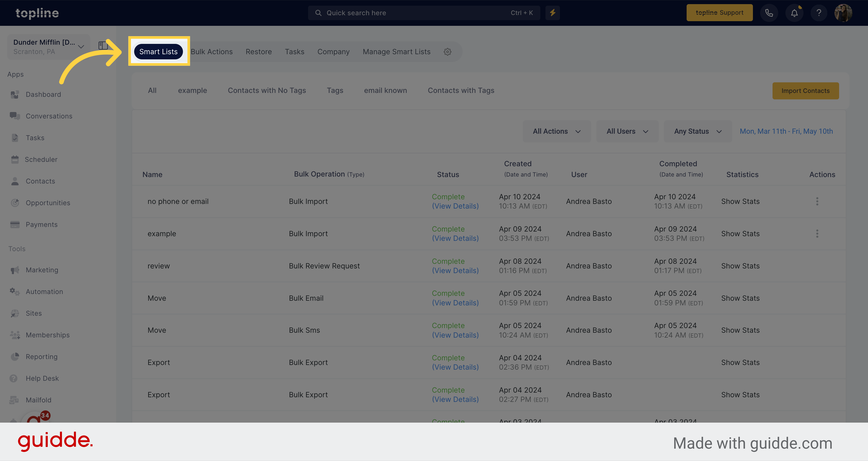Open the date range filter picker
This screenshot has height=461, width=868.
(x=786, y=131)
